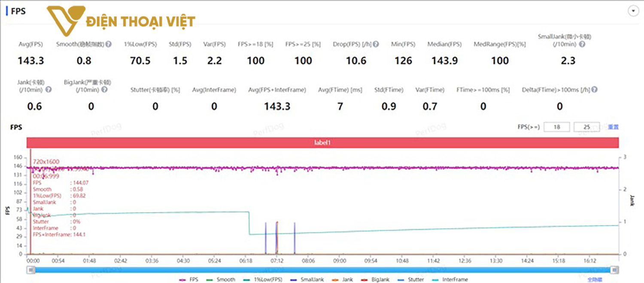Viewport: 644px width, 283px height.
Task: Select the red label1 bar
Action: pyautogui.click(x=322, y=143)
